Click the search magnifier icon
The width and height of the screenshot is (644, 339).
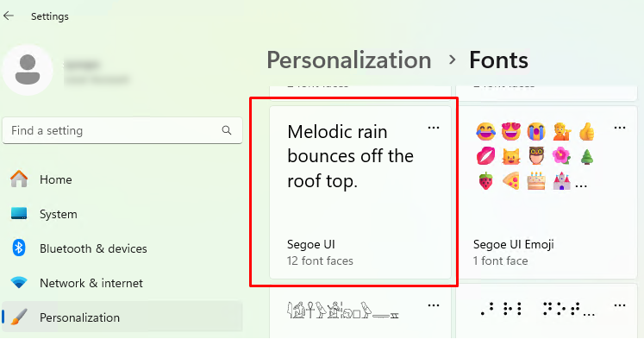point(226,130)
